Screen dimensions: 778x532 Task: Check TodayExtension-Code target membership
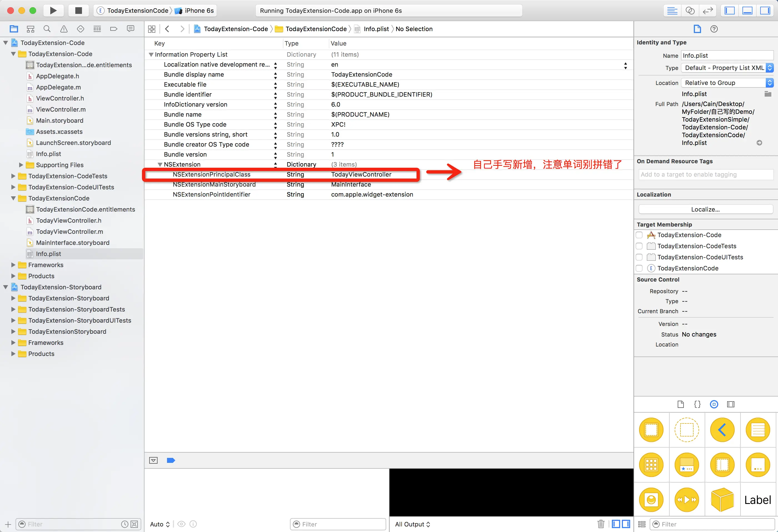click(x=639, y=235)
